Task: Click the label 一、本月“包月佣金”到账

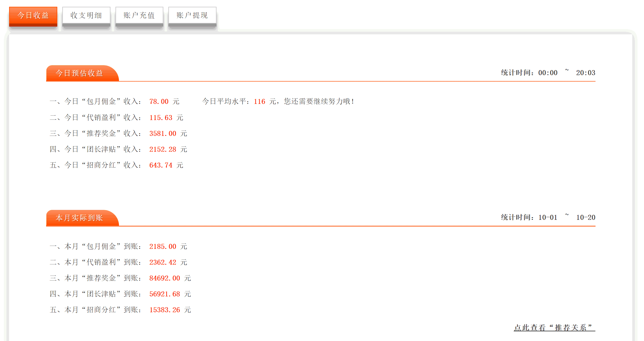Action: [x=95, y=247]
